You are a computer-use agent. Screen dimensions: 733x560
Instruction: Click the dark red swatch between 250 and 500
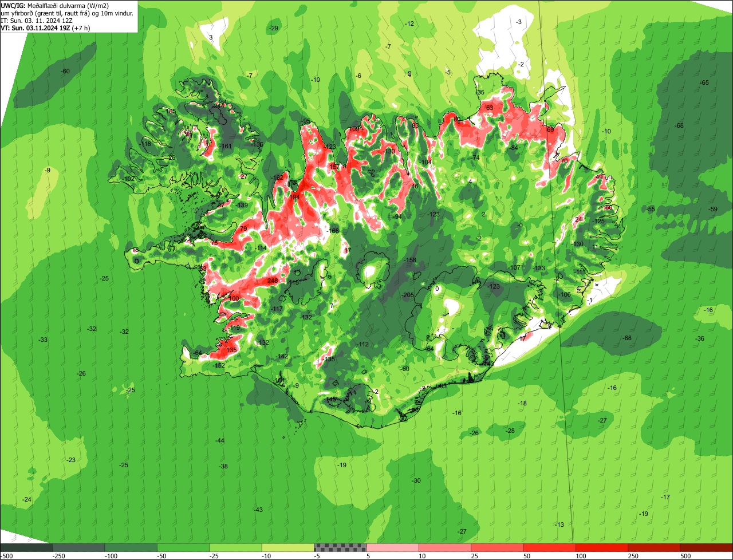point(654,547)
